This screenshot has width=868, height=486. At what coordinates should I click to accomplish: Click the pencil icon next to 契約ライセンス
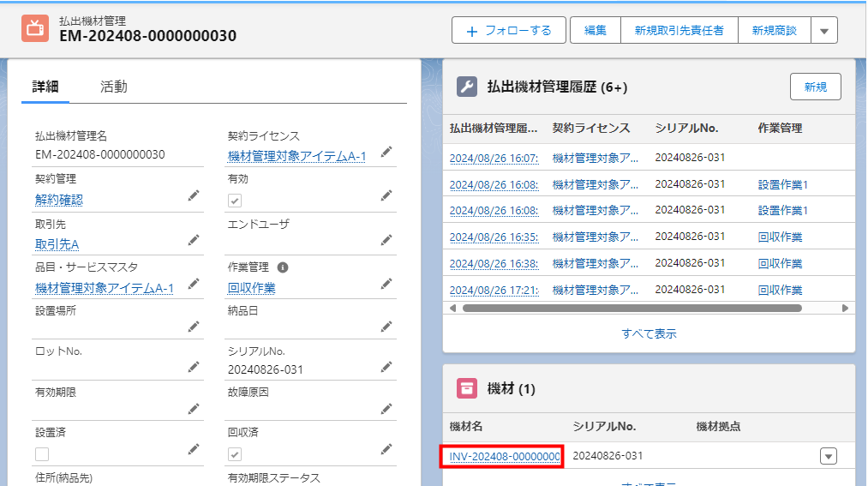pyautogui.click(x=386, y=152)
